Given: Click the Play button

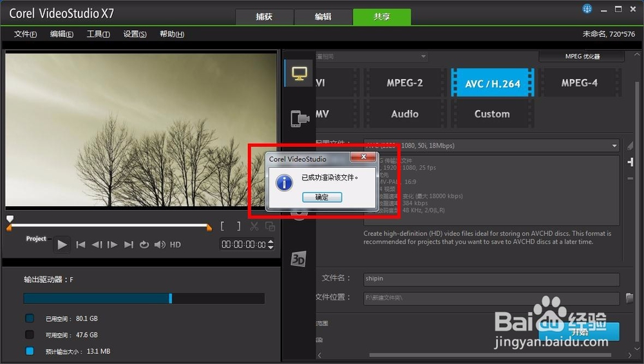Looking at the screenshot, I should point(62,245).
